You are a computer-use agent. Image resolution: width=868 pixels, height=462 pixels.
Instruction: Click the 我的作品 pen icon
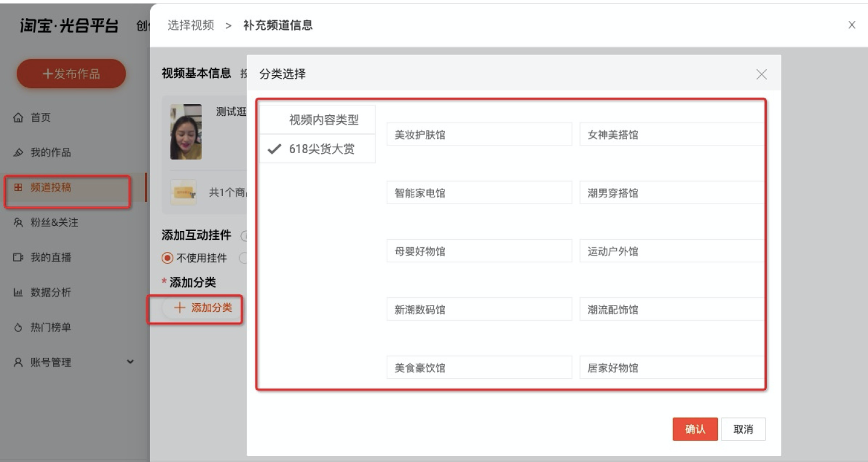18,152
